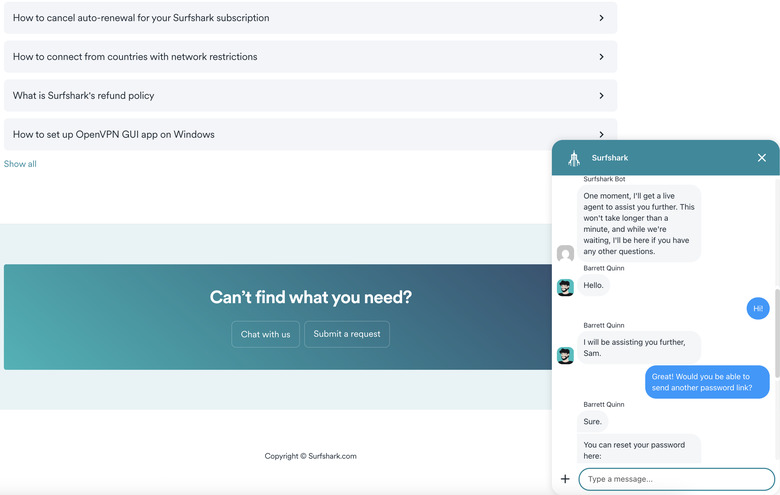Expand the refund policy row arrow

(x=601, y=96)
